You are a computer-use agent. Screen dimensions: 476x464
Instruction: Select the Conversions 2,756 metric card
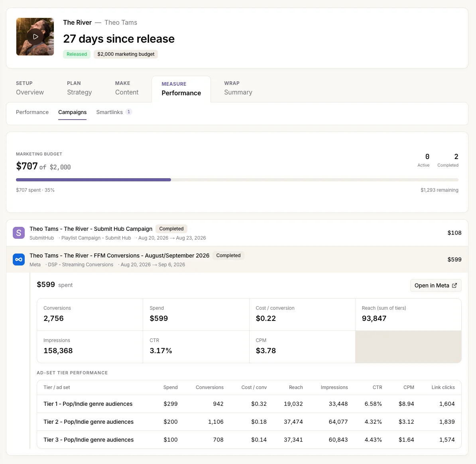coord(90,315)
